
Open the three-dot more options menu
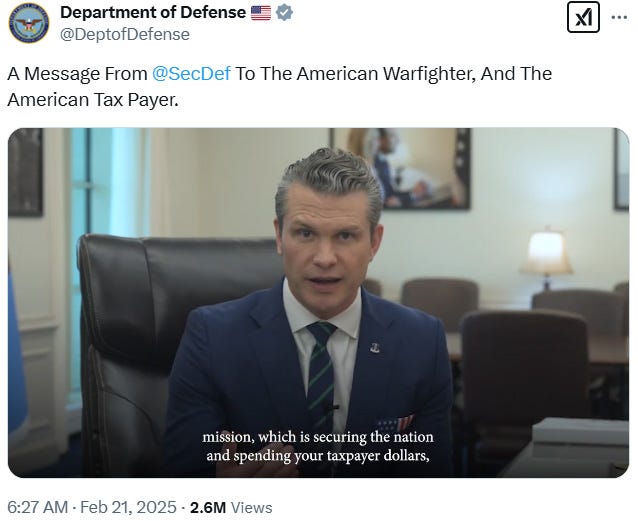tap(619, 17)
